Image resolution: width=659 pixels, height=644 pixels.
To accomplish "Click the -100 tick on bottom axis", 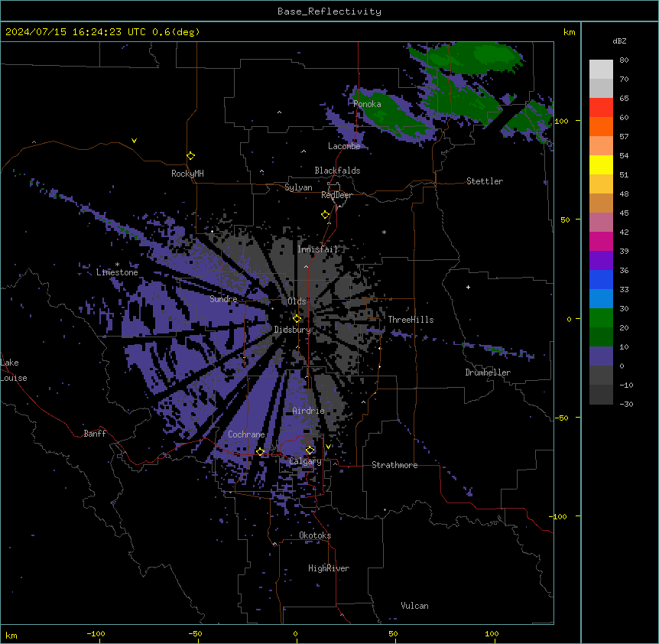I will [x=96, y=633].
